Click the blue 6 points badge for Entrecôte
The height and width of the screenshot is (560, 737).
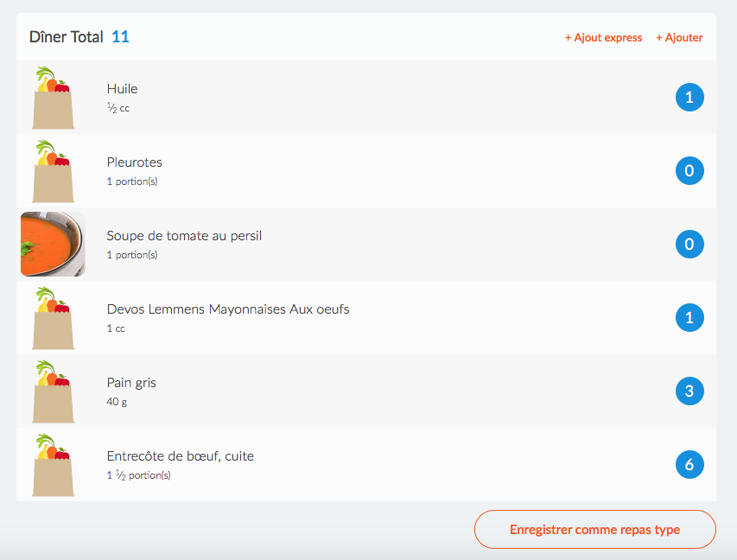689,464
